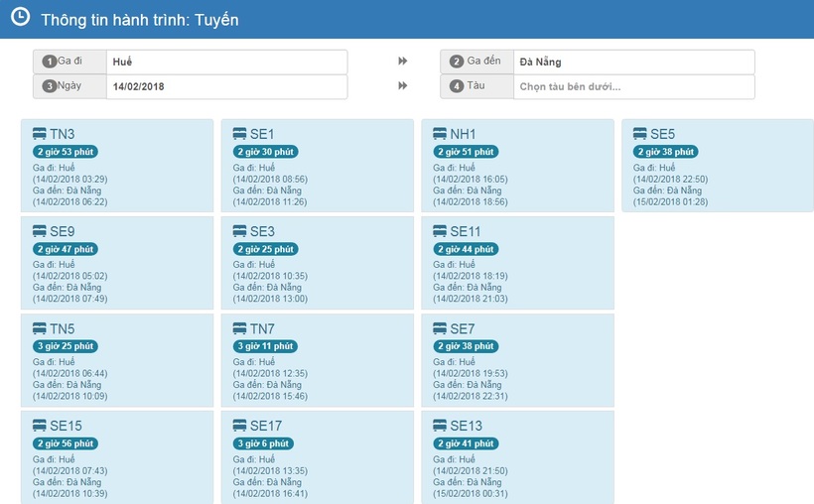The height and width of the screenshot is (504, 814).
Task: Click the double arrow between Ga đi and Ga đến
Action: click(402, 62)
